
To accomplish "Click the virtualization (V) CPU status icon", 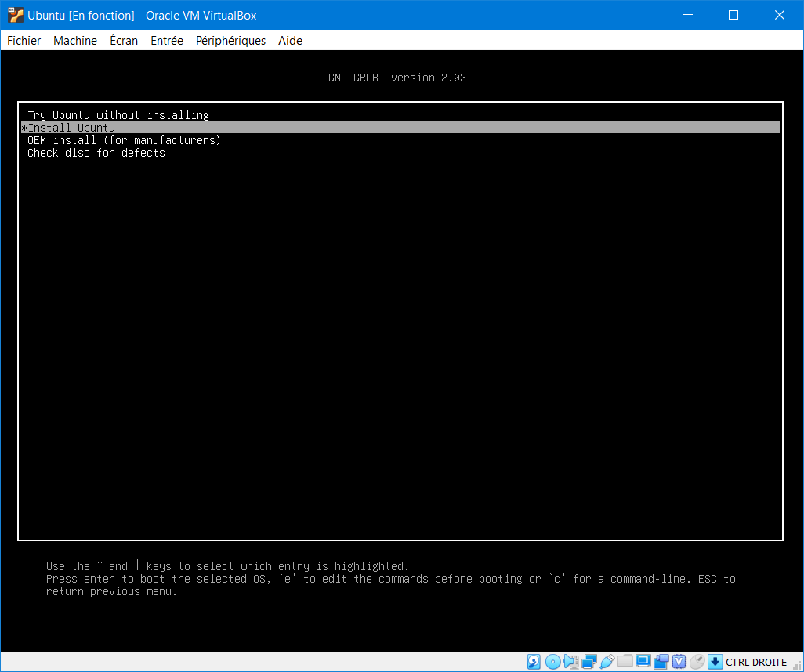I will pos(679,662).
